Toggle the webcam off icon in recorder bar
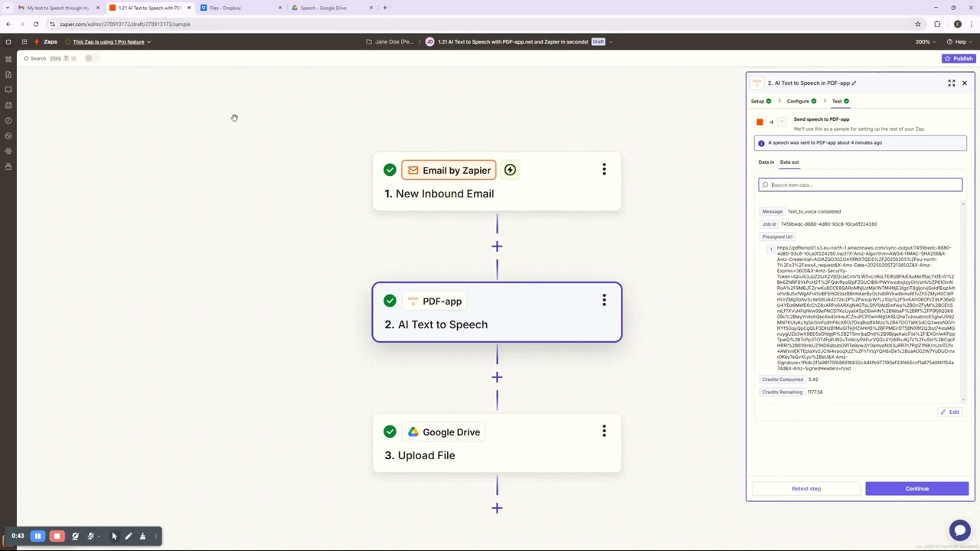 click(x=75, y=536)
